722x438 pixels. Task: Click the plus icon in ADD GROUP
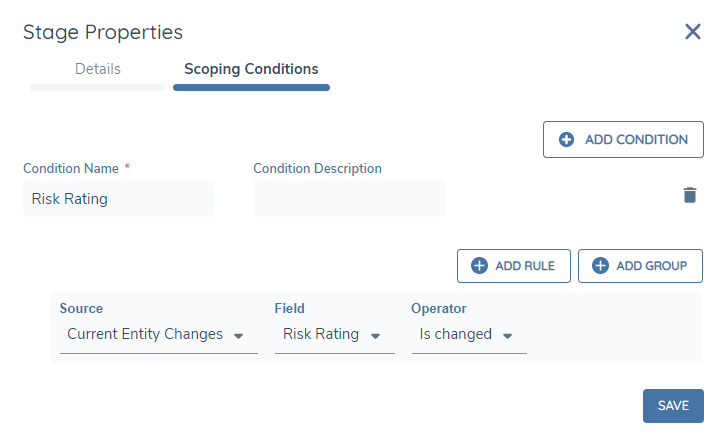pos(600,266)
